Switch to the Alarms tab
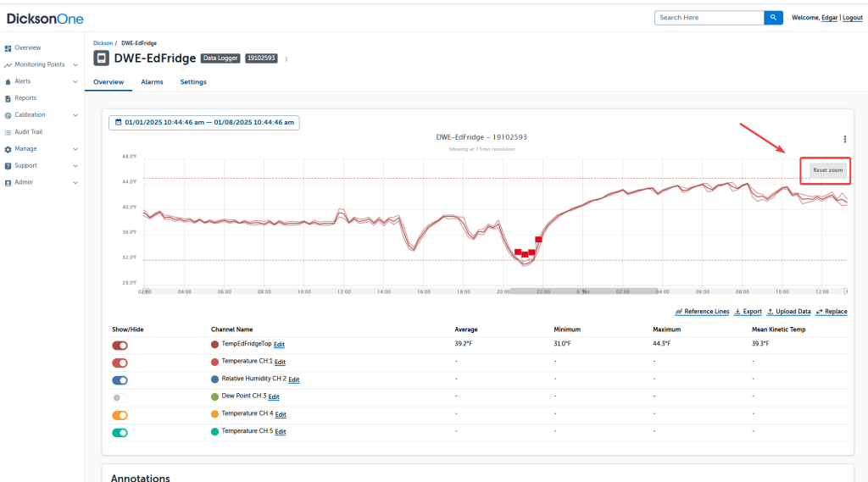This screenshot has width=868, height=482. pos(152,82)
